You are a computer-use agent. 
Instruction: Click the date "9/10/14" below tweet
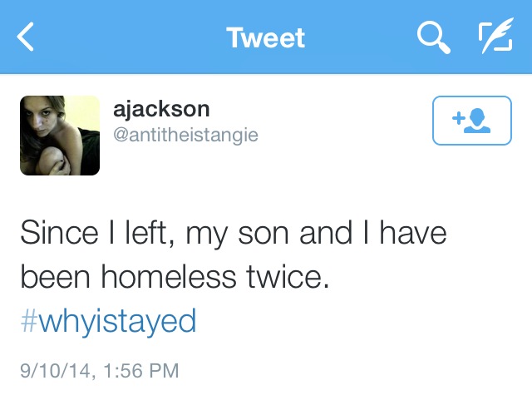click(x=52, y=369)
